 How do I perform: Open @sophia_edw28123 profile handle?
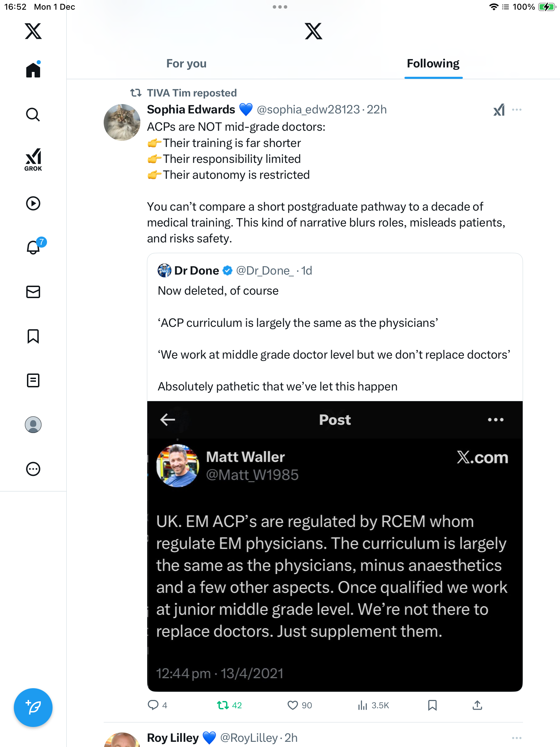coord(308,110)
